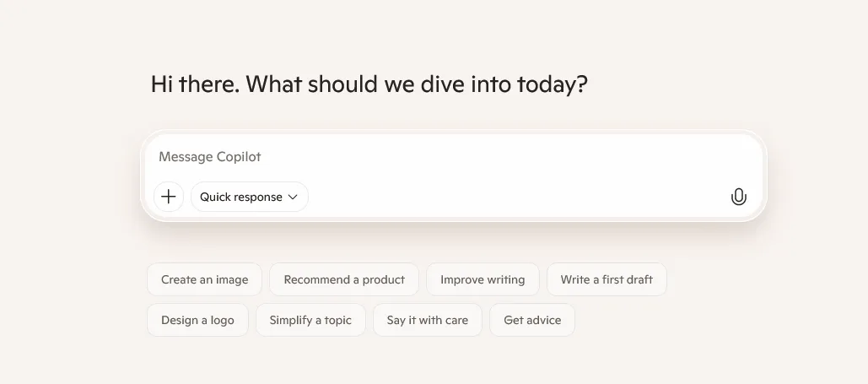Viewport: 868px width, 384px height.
Task: Click the microphone icon for voice input
Action: [x=738, y=197]
